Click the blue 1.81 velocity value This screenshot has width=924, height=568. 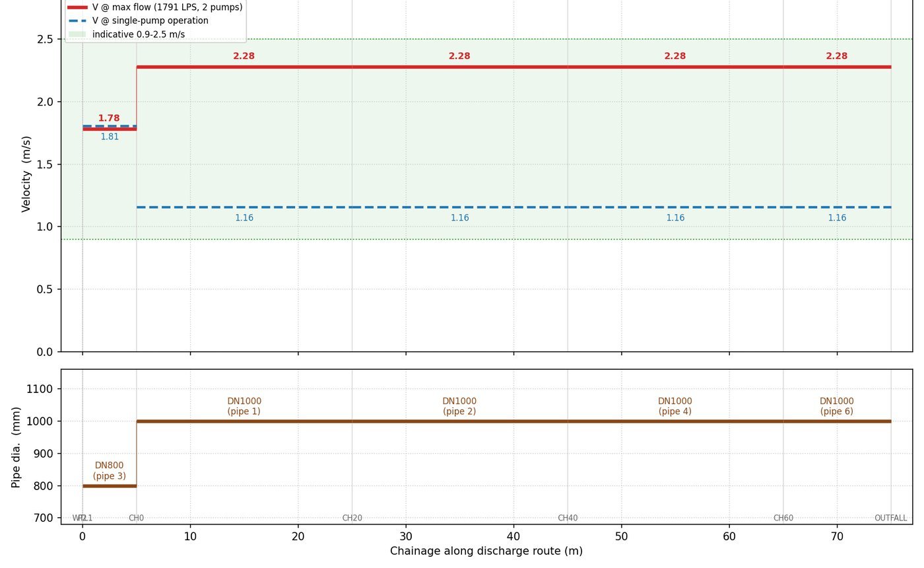(x=110, y=137)
